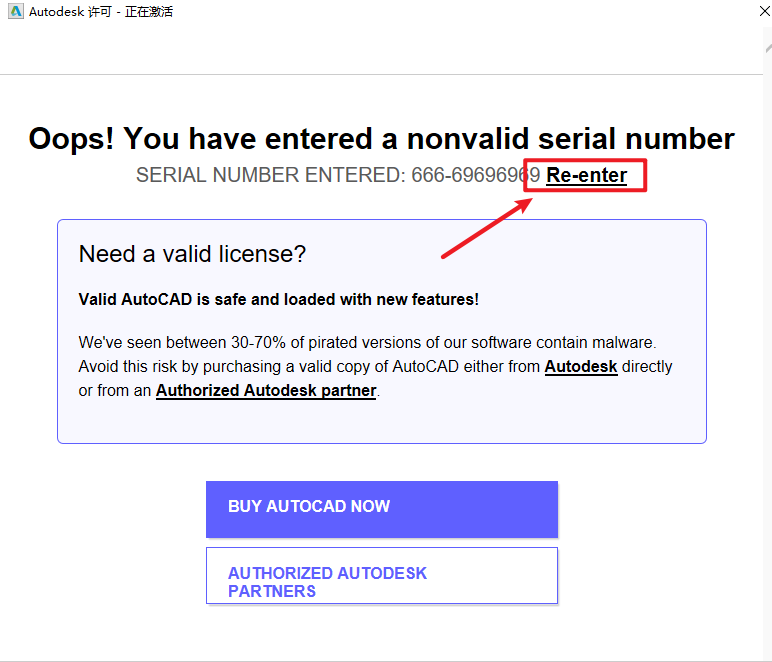Click the Re-enter serial number link

coord(587,176)
